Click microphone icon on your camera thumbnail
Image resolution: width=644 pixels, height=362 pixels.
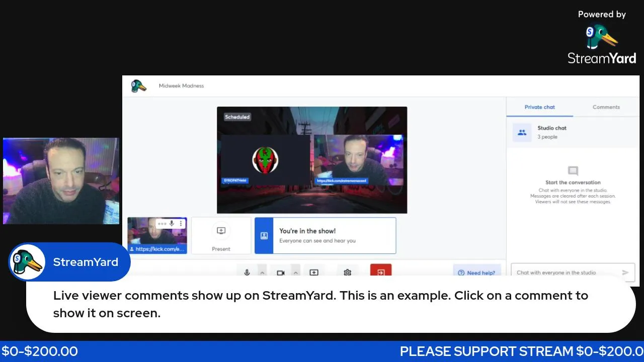(172, 224)
